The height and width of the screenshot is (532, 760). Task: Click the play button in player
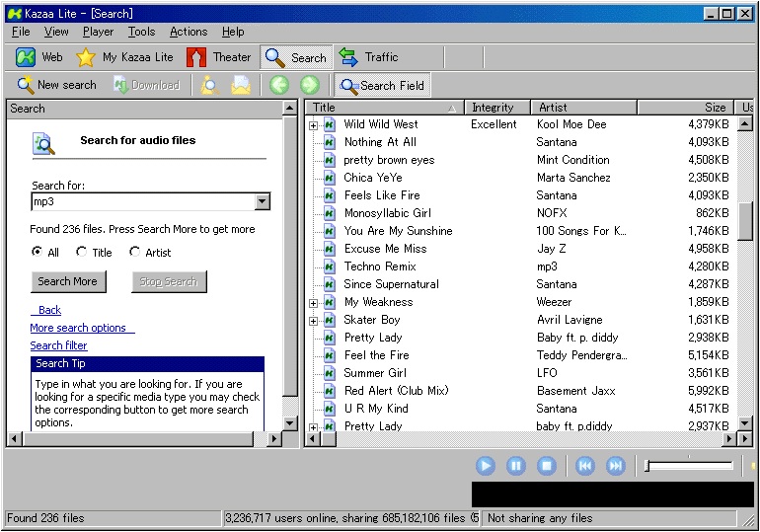pyautogui.click(x=486, y=466)
